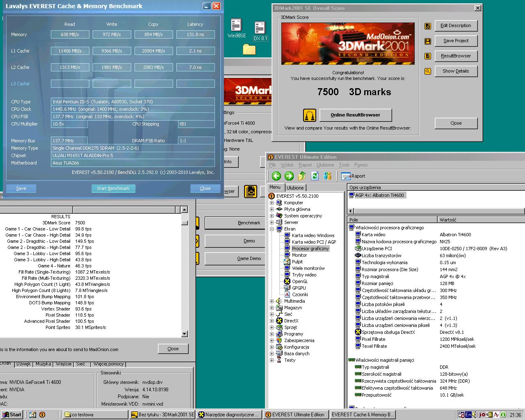Image resolution: width=525 pixels, height=420 pixels.
Task: Select Karta wideo PCI / AGP item
Action: (314, 242)
